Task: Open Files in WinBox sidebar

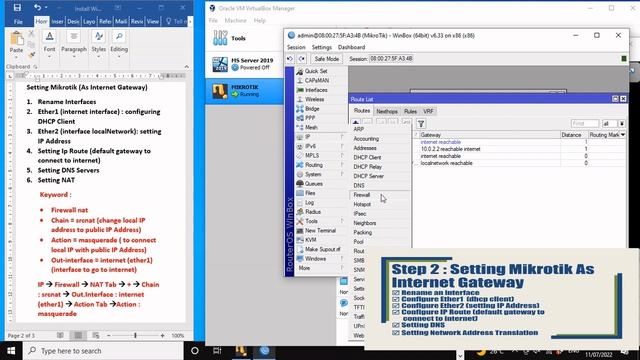Action: tap(310, 193)
